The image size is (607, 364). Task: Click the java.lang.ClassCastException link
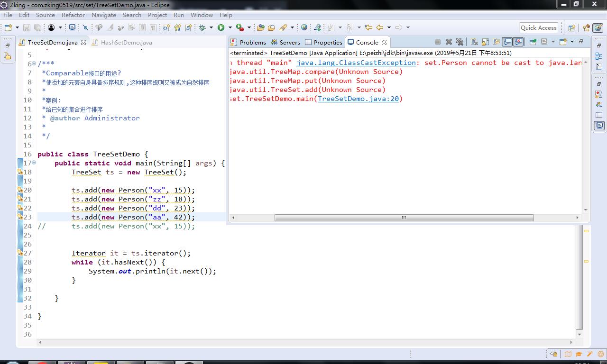click(356, 63)
